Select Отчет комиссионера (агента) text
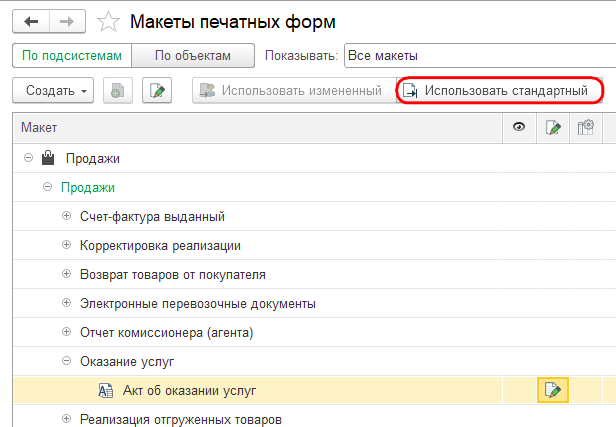The width and height of the screenshot is (616, 427). [167, 333]
